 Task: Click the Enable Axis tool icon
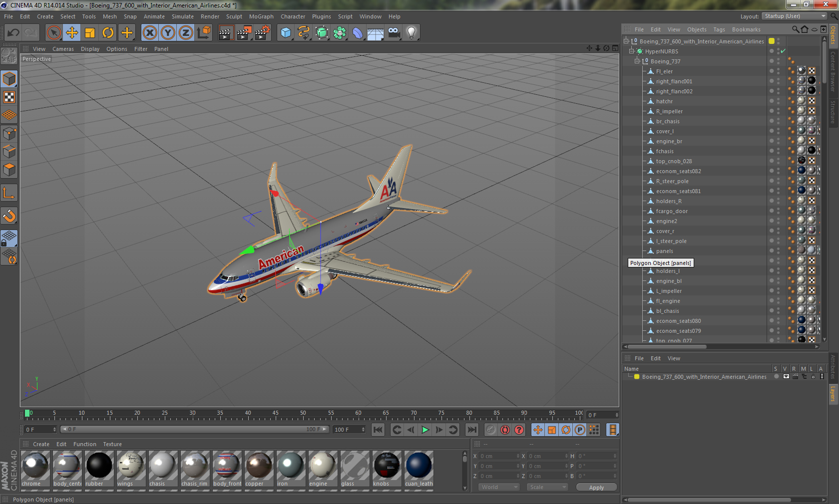tap(9, 193)
